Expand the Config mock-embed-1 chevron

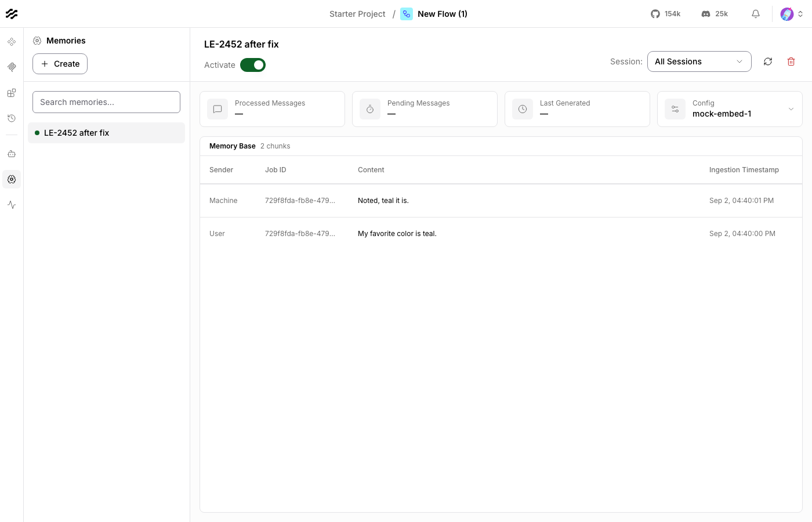[791, 109]
